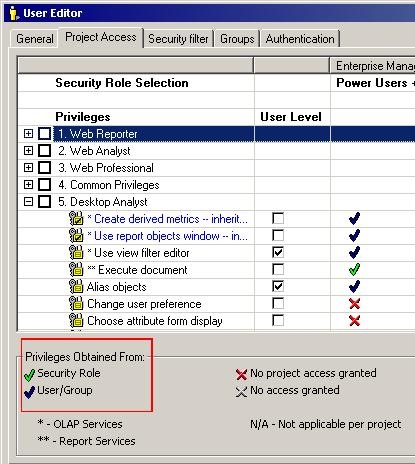The image size is (415, 464).
Task: Click privilege icon beside Create derived metrics
Action: (x=76, y=219)
